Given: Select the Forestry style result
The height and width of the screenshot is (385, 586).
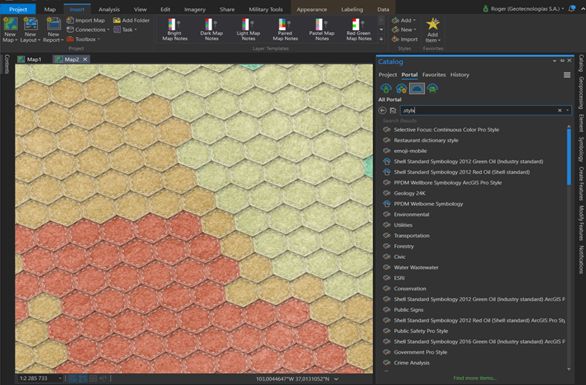Looking at the screenshot, I should [x=404, y=246].
